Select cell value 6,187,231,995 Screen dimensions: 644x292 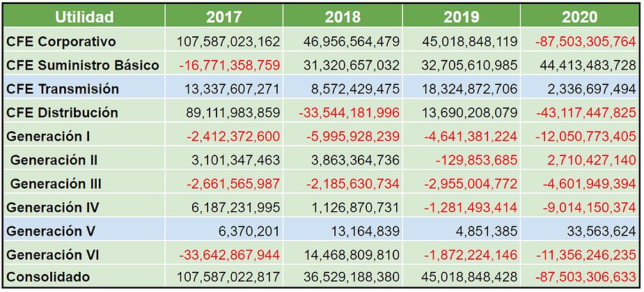(x=236, y=208)
